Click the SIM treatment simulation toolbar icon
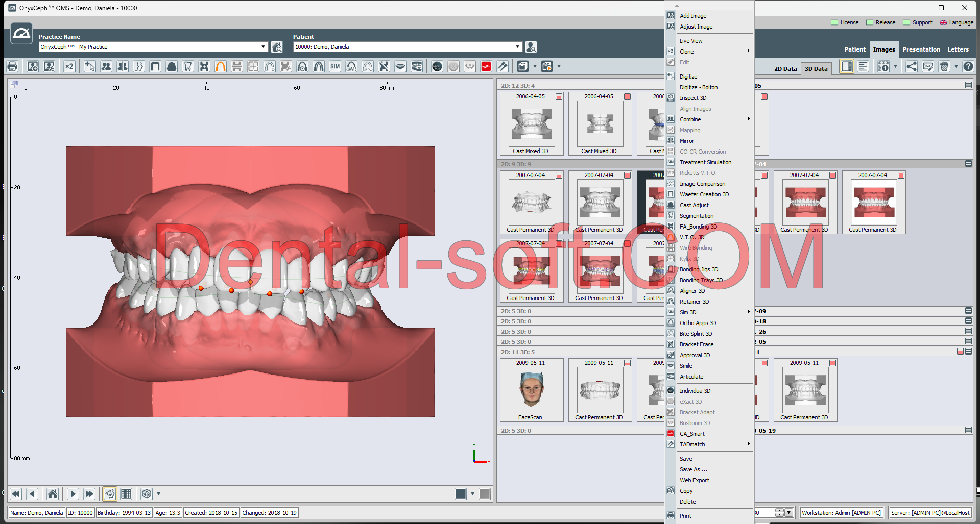 point(335,67)
